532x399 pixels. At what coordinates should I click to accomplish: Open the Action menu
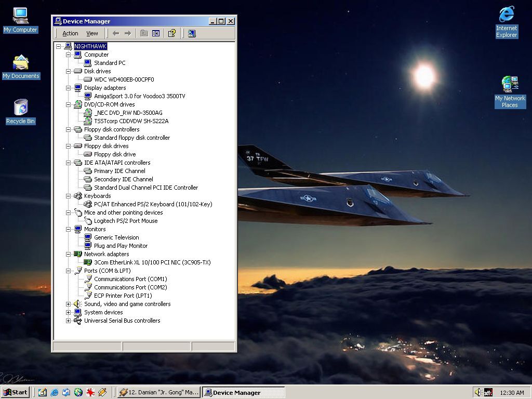tap(70, 33)
